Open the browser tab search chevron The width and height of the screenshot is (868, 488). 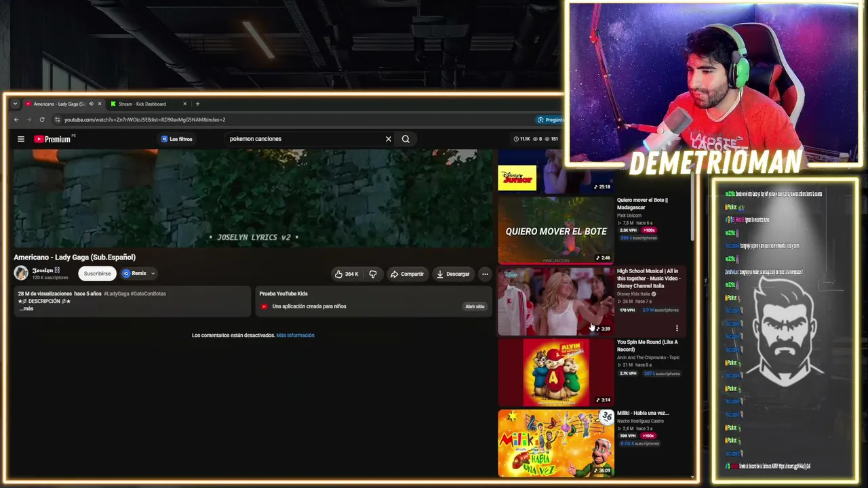tap(15, 104)
